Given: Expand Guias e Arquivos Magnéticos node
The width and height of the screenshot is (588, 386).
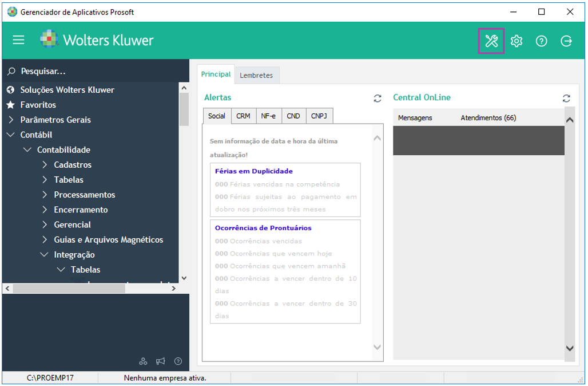Looking at the screenshot, I should tap(45, 239).
